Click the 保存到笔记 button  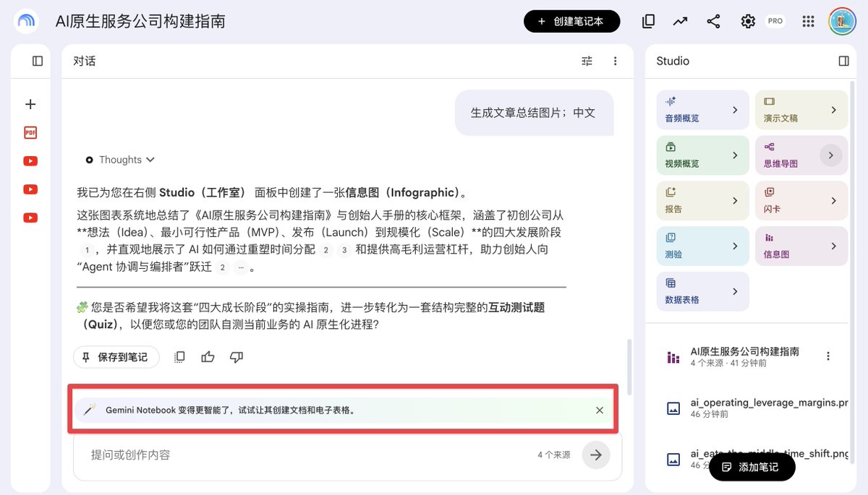116,357
